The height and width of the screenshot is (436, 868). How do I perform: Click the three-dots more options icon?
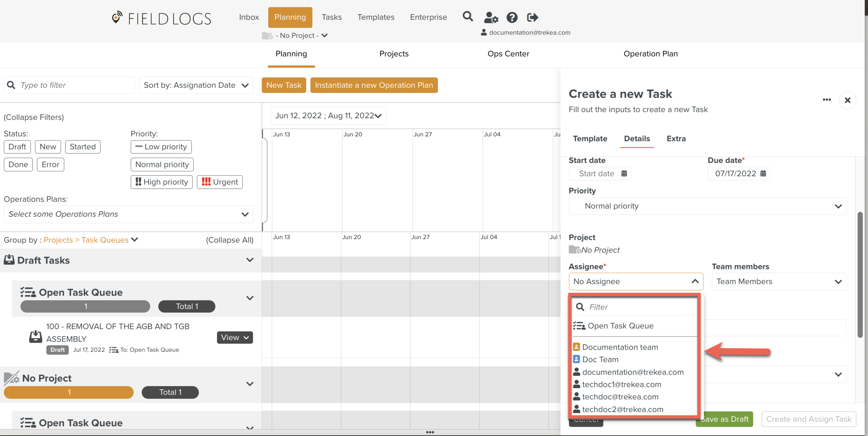(827, 100)
